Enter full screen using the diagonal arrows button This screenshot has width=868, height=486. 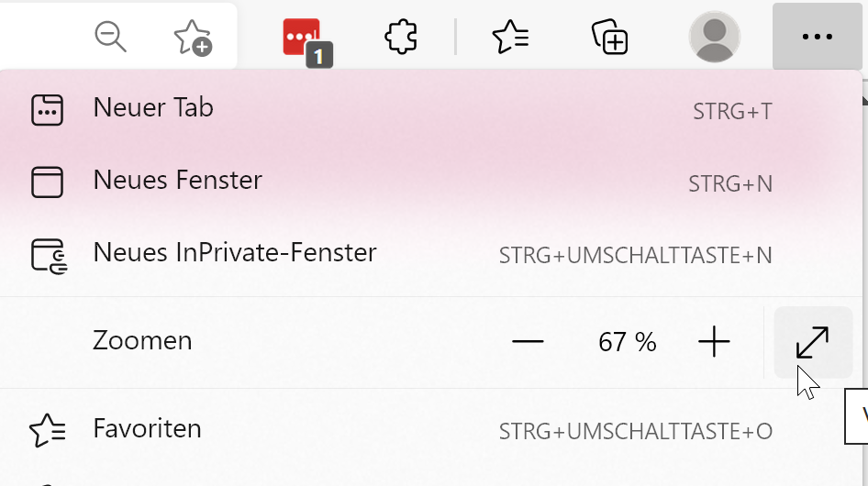point(813,342)
